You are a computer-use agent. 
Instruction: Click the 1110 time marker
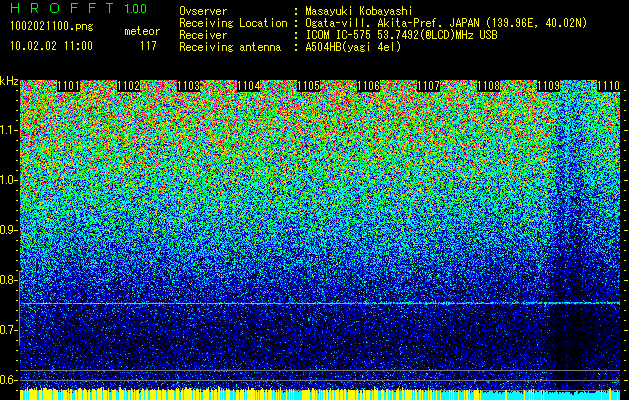click(609, 86)
